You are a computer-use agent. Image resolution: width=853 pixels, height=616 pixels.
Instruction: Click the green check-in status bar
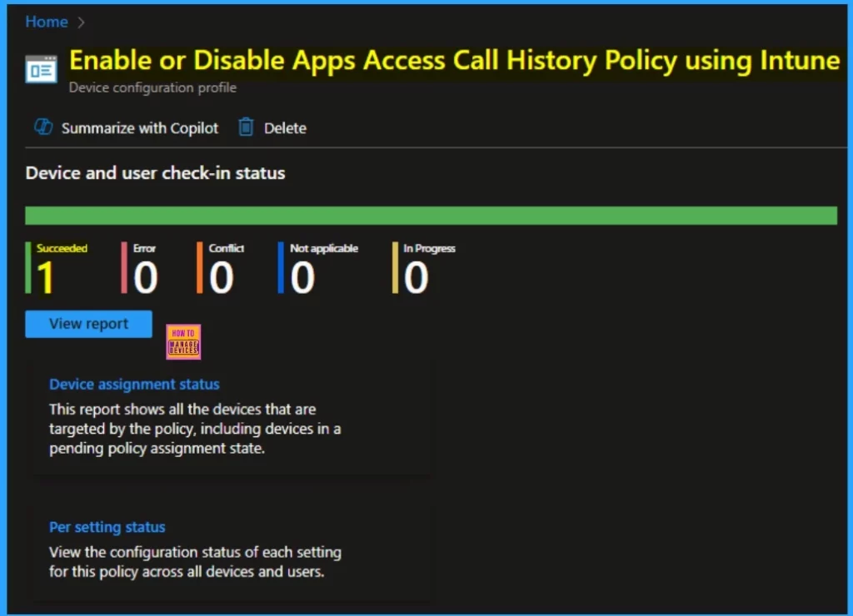tap(431, 216)
